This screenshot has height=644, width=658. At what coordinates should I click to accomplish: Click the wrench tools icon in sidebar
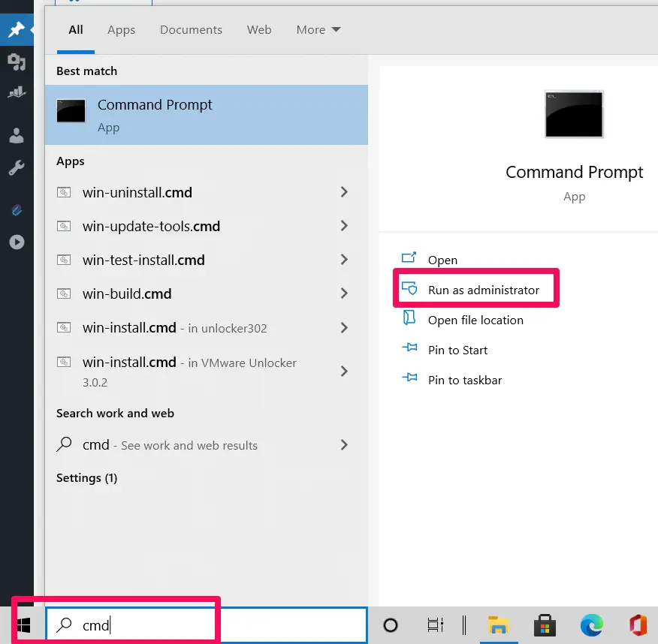[x=17, y=167]
